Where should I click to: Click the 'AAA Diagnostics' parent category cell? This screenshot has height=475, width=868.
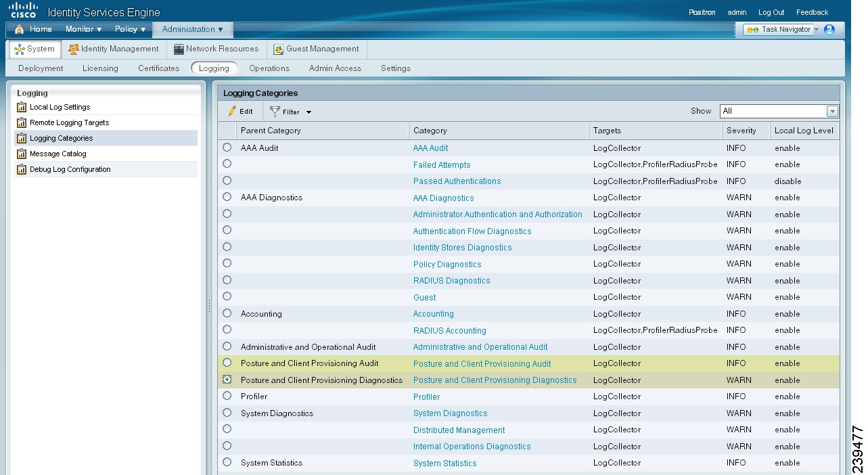pyautogui.click(x=271, y=198)
